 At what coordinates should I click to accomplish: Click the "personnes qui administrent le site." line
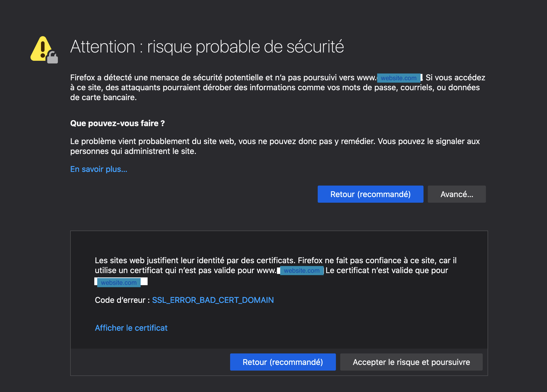[133, 151]
